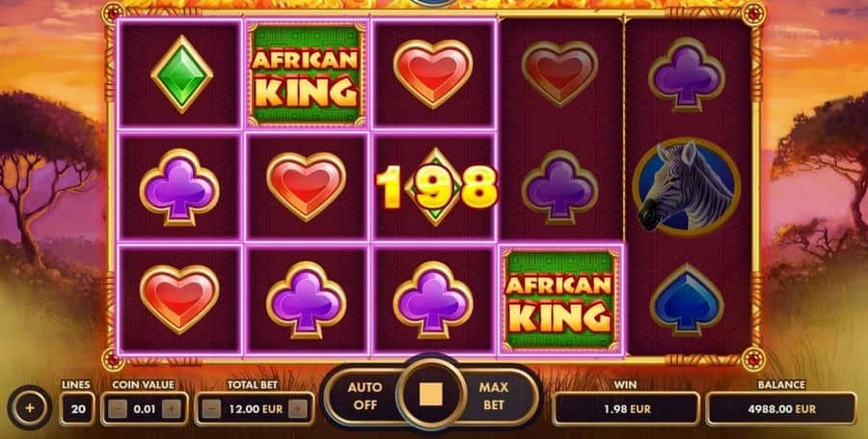Lower total bet using minus button
Screen dimensions: 868x439
coord(211,410)
